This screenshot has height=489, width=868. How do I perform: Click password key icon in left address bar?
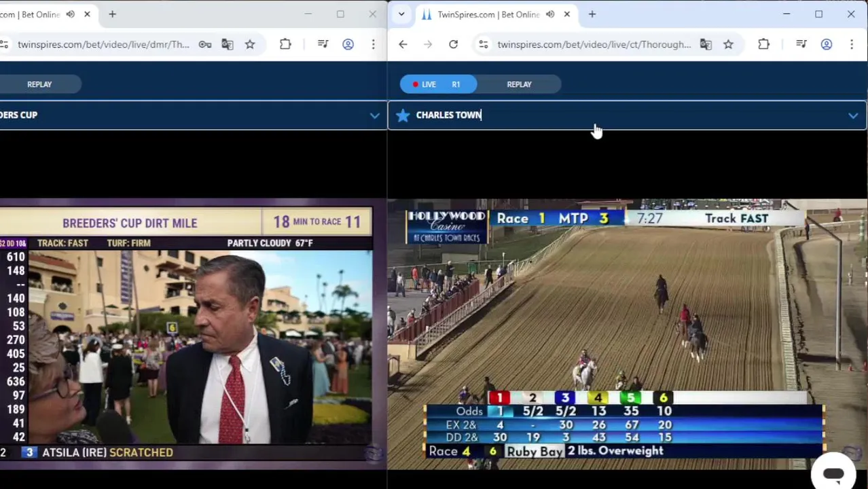[x=204, y=45]
